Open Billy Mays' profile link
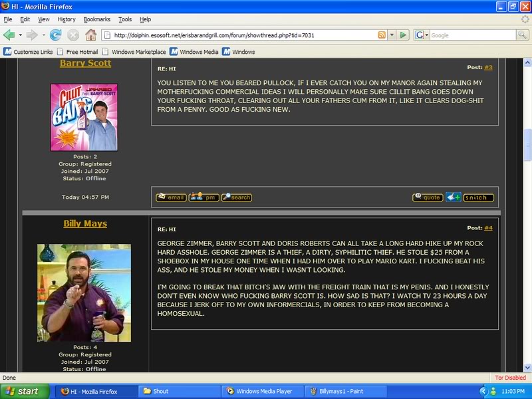Screen dimensions: 532x399 (85, 223)
